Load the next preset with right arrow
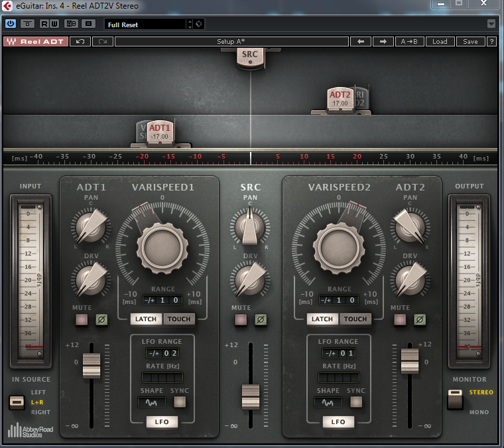Screen dimensions: 504x448 tap(383, 41)
